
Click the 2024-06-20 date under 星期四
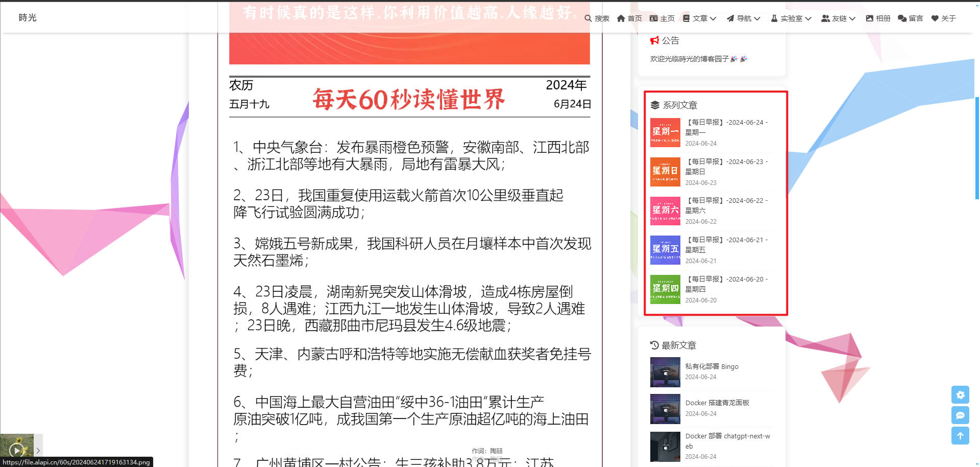pos(701,300)
